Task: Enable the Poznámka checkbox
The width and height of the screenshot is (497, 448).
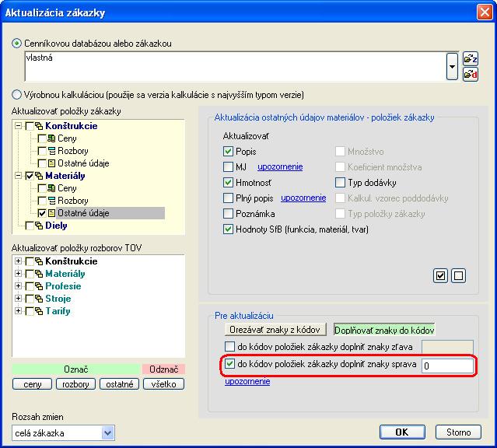Action: 228,213
